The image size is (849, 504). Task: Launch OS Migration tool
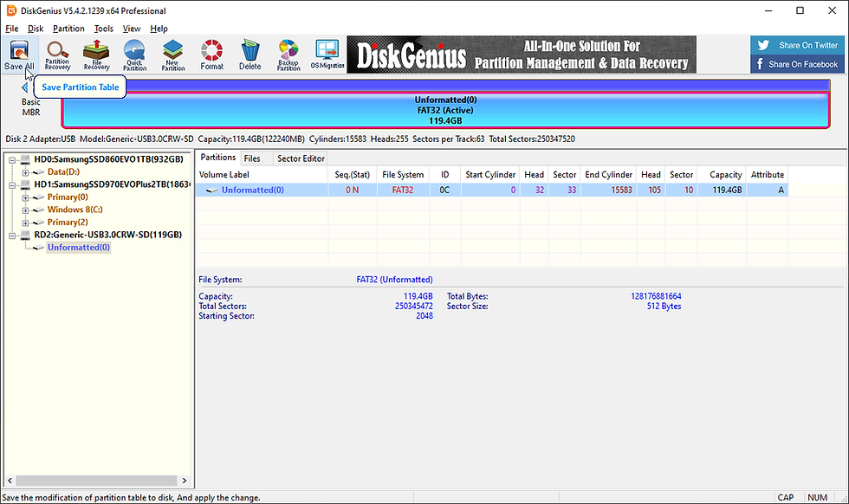[x=327, y=55]
